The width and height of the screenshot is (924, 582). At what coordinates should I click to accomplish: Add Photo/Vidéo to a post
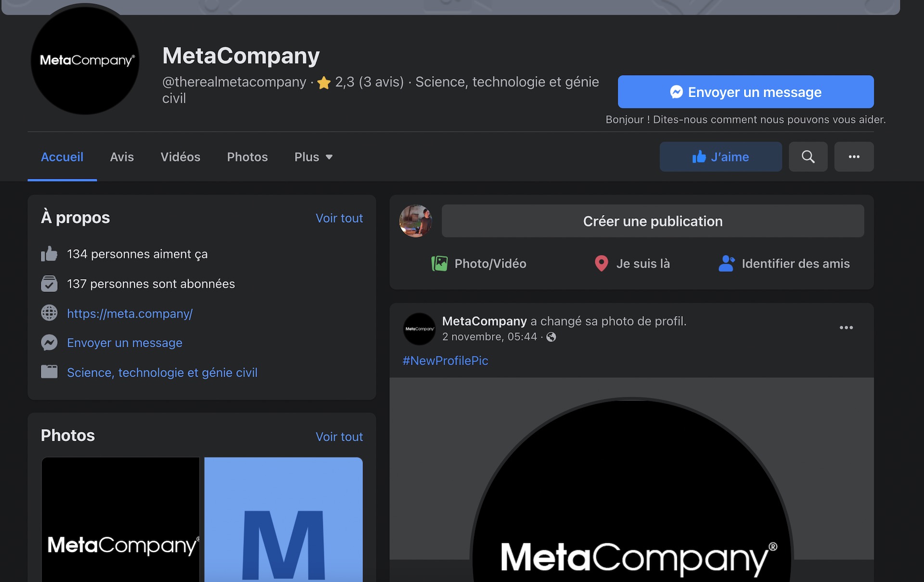[x=479, y=264]
